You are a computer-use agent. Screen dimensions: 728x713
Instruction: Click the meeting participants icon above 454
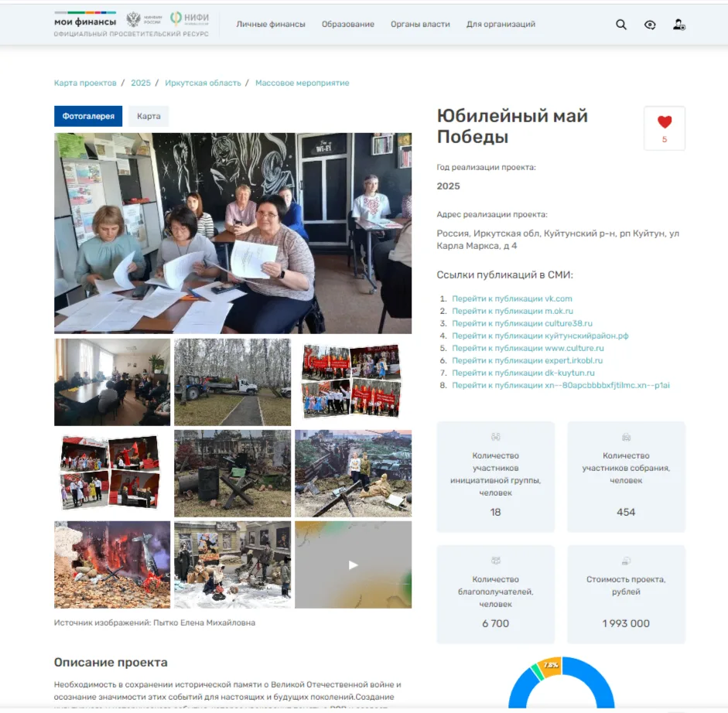click(626, 437)
